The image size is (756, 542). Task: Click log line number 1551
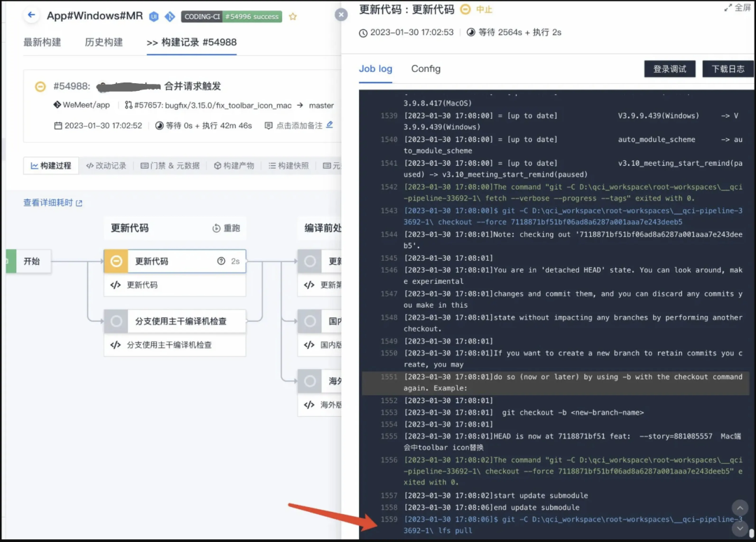pyautogui.click(x=389, y=377)
